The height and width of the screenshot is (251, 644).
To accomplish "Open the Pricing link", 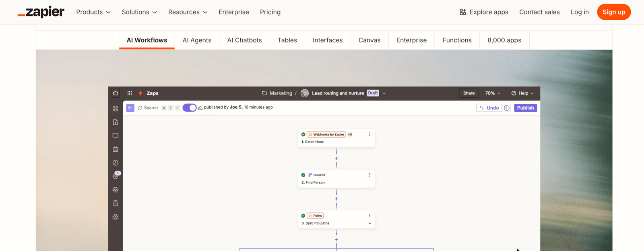I will [270, 12].
